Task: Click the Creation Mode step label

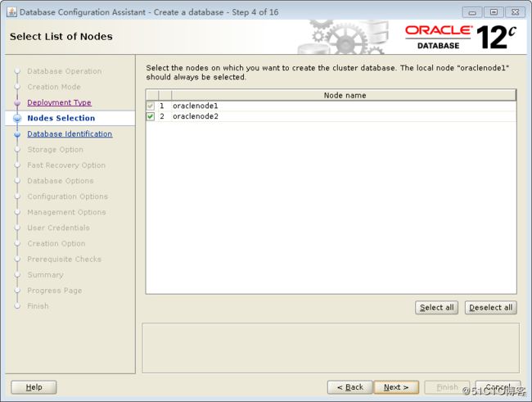Action: (x=54, y=87)
